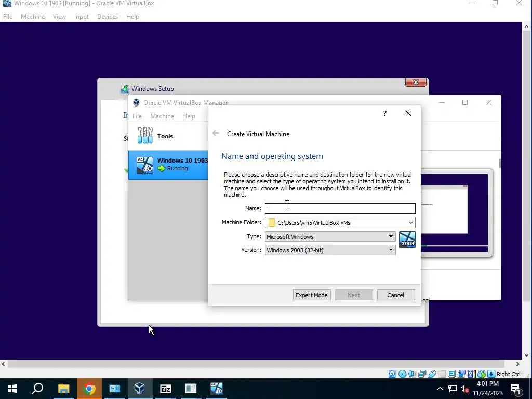This screenshot has width=532, height=399.
Task: Click mouse integration indicator in status bar
Action: (x=482, y=374)
